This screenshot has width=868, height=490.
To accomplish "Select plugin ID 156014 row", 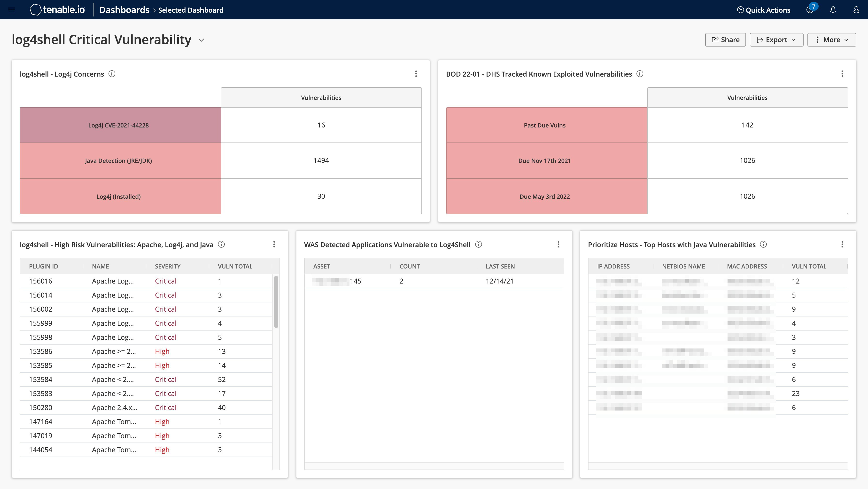I will tap(146, 295).
